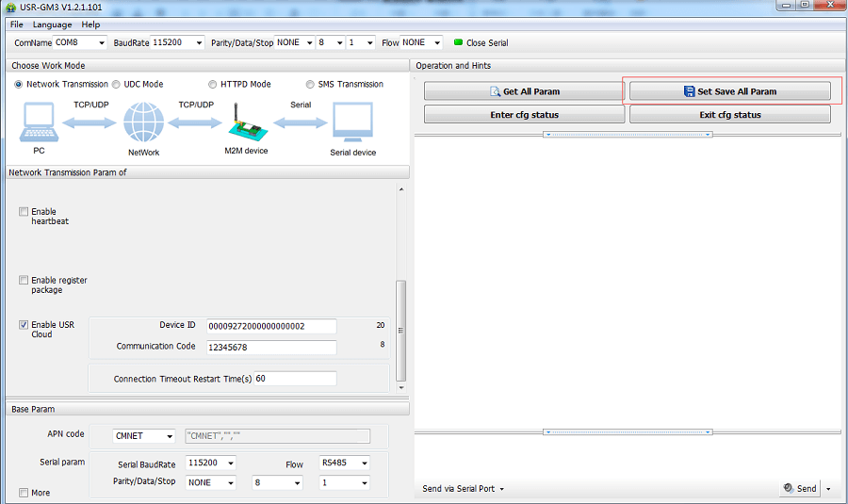The image size is (848, 504).
Task: Click the Network Transmission Param of header
Action: click(x=207, y=172)
